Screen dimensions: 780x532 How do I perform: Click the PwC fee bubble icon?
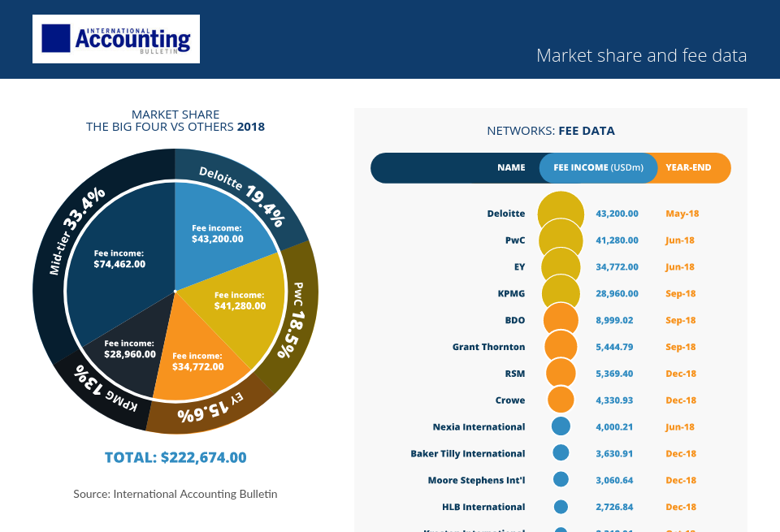(x=562, y=239)
